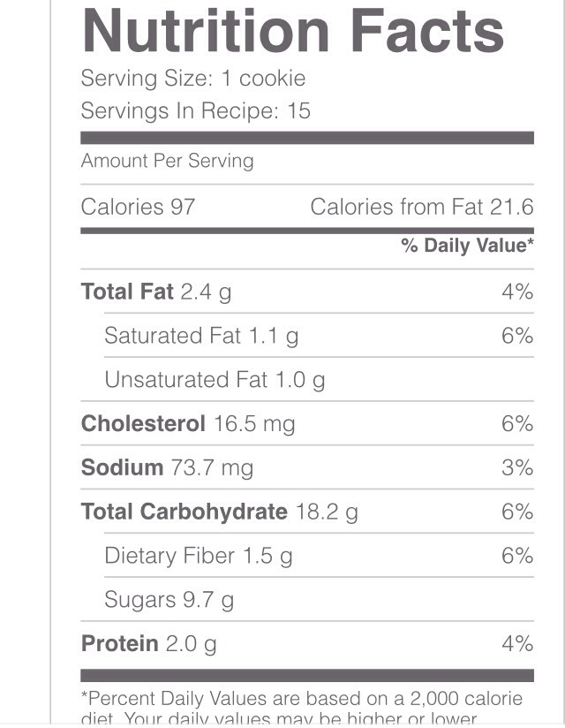Click the Protein 2.0 g row
This screenshot has width=565, height=728.
(x=307, y=643)
